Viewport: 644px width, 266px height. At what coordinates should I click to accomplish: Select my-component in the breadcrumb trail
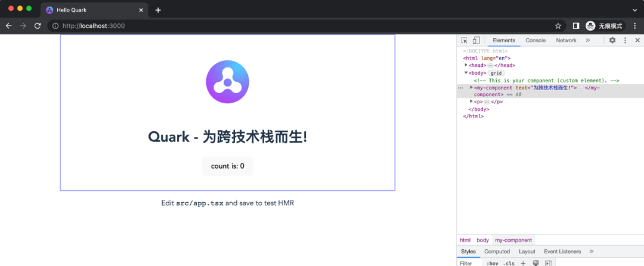pos(513,240)
